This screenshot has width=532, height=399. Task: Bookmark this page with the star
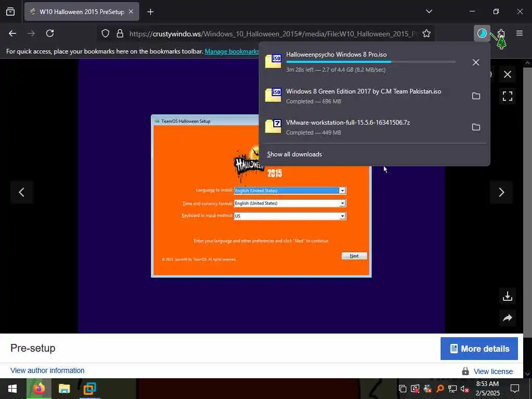(x=427, y=33)
